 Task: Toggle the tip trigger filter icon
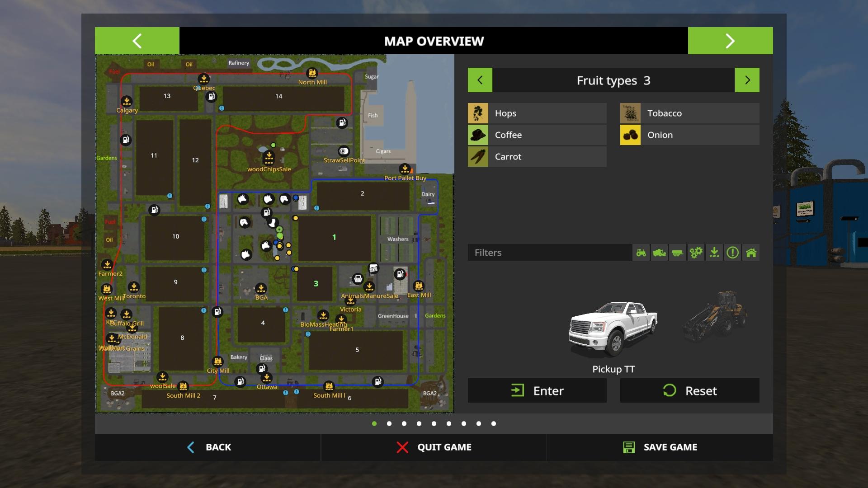coord(714,253)
